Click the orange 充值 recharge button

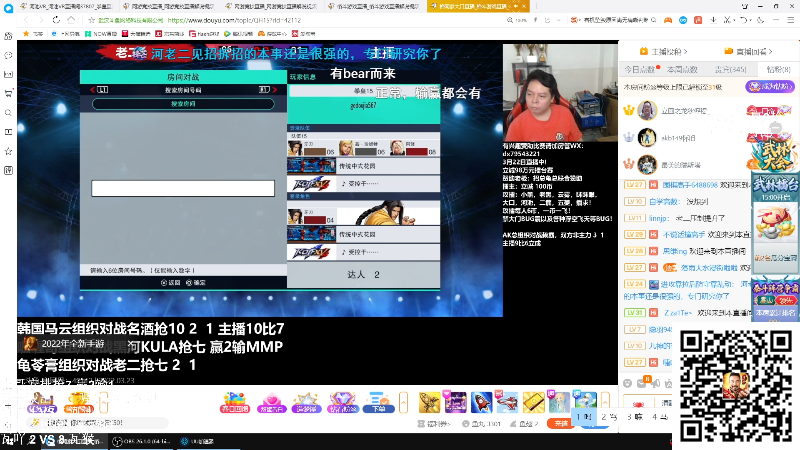pyautogui.click(x=561, y=423)
